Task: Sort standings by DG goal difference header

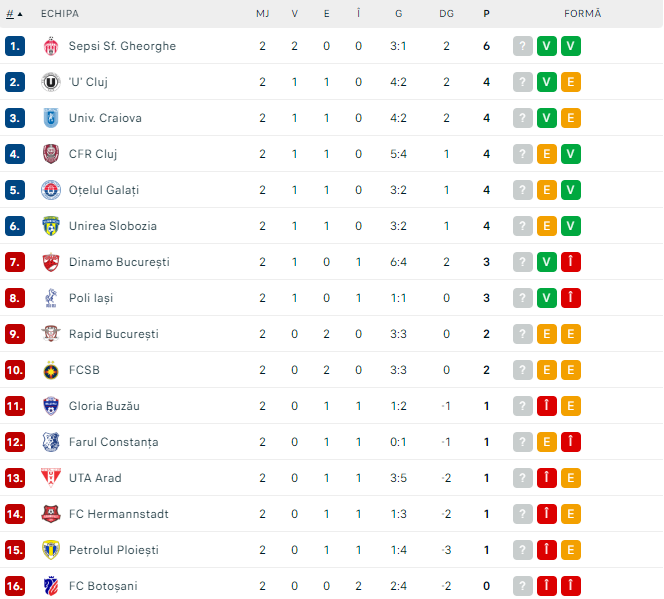Action: tap(446, 14)
